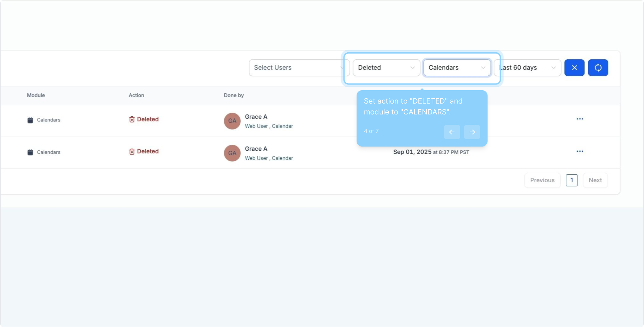Click the GA avatar in second row

232,153
